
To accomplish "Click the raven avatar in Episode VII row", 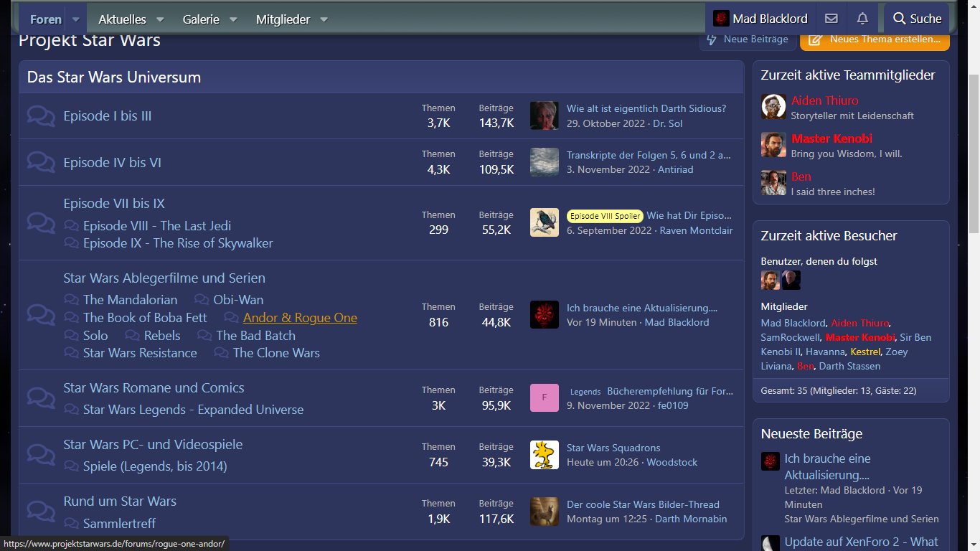I will tap(544, 222).
